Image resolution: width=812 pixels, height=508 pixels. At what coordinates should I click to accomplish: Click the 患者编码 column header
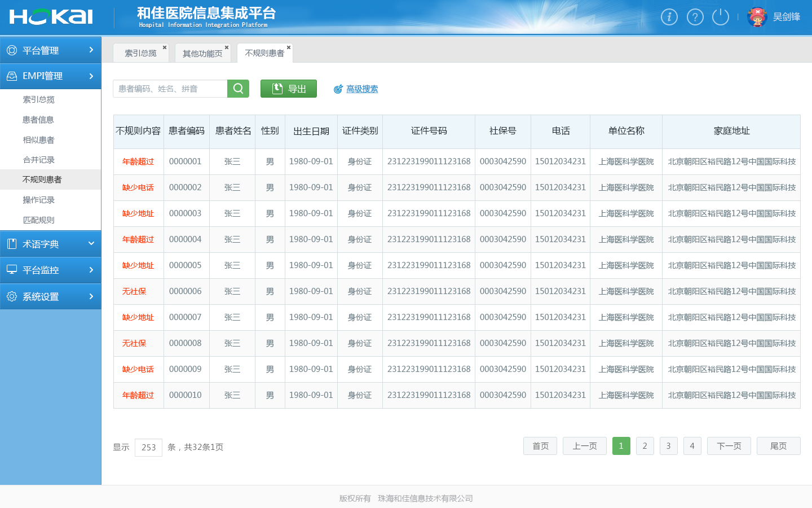[187, 131]
